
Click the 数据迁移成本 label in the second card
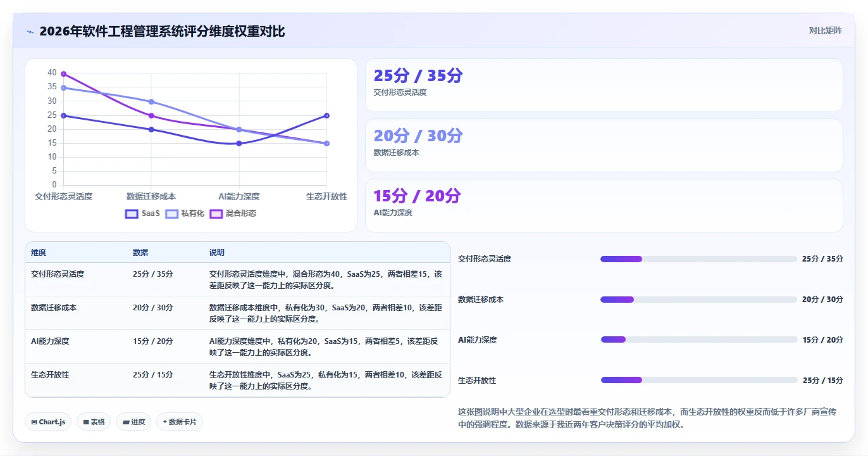[x=397, y=153]
